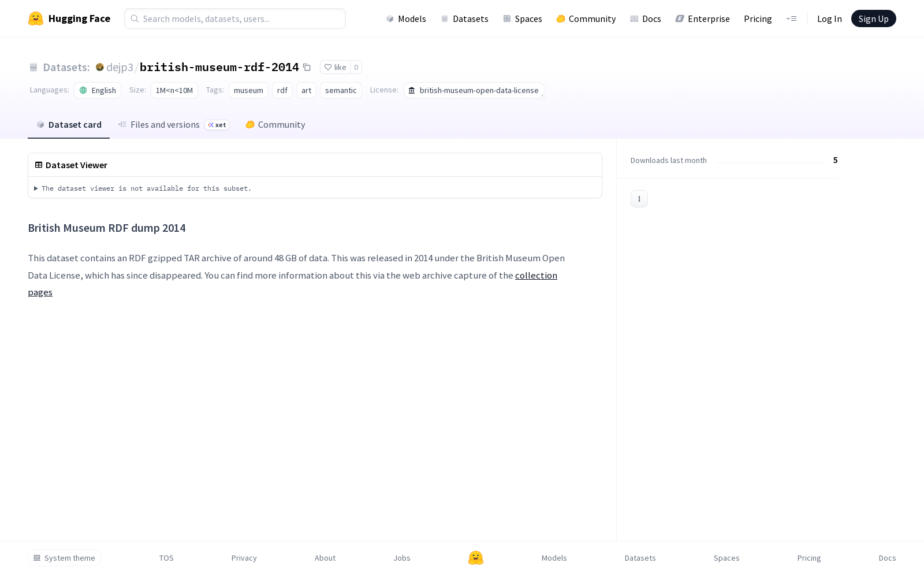Click the footer Hugging Face emoji icon

point(476,558)
